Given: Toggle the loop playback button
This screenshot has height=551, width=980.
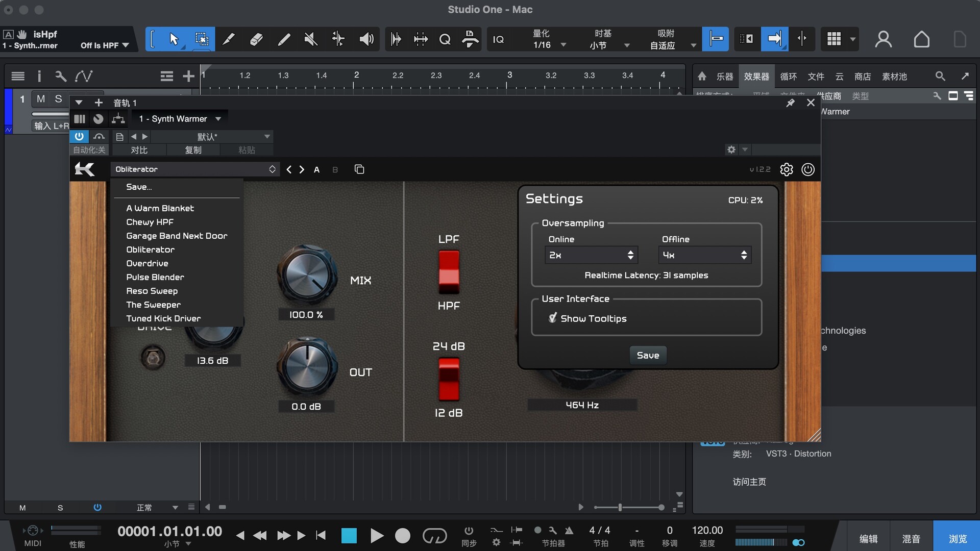Looking at the screenshot, I should click(x=434, y=536).
